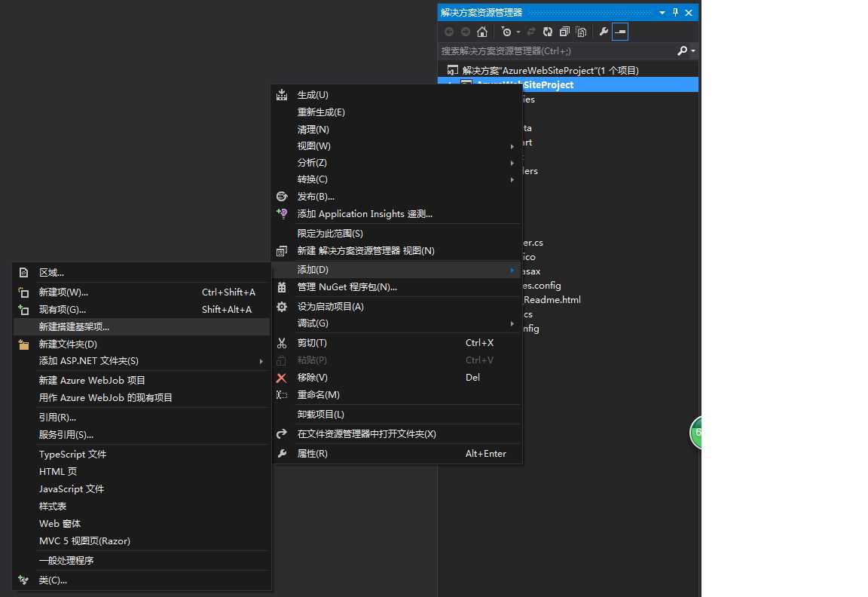Screen dimensions: 868x597
Task: Toggle auto-hide pin for Solution Explorer
Action: tap(675, 12)
